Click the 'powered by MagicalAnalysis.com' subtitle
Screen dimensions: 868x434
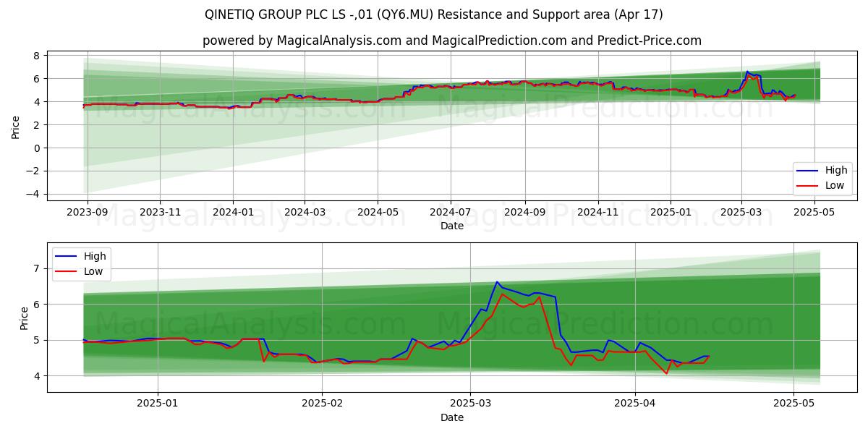(452, 41)
